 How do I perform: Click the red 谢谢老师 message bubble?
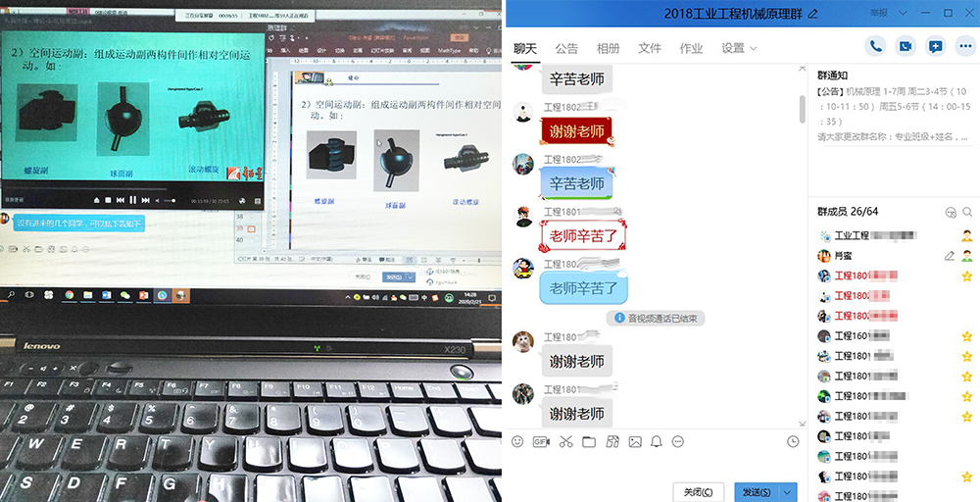point(576,132)
